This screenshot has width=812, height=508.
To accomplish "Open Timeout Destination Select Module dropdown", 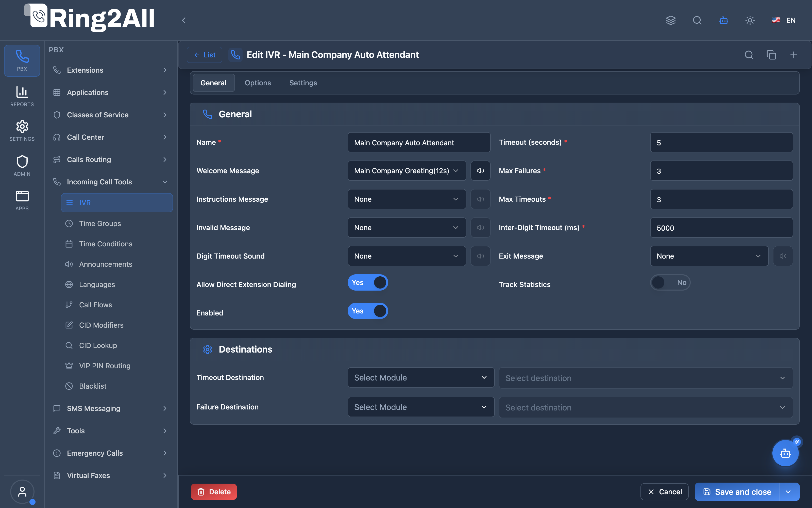I will pos(421,378).
